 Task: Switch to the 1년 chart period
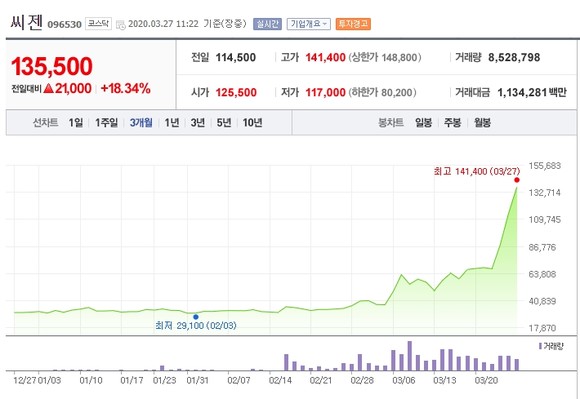point(172,122)
